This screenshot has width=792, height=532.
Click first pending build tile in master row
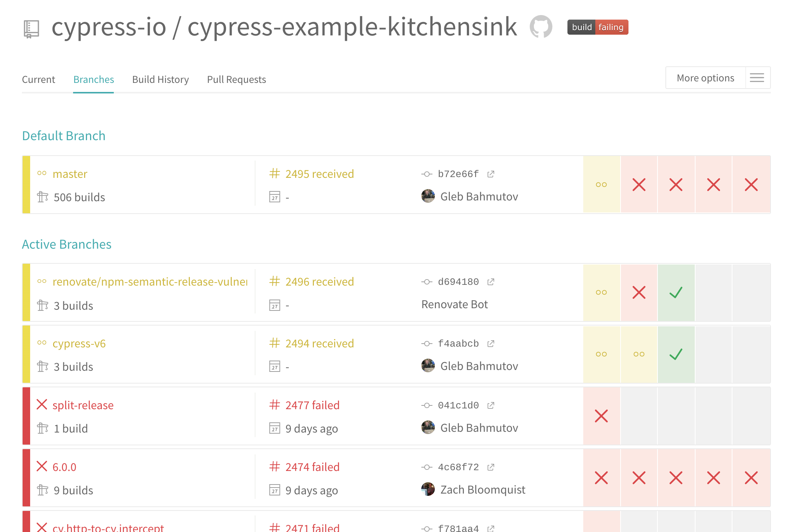[601, 185]
